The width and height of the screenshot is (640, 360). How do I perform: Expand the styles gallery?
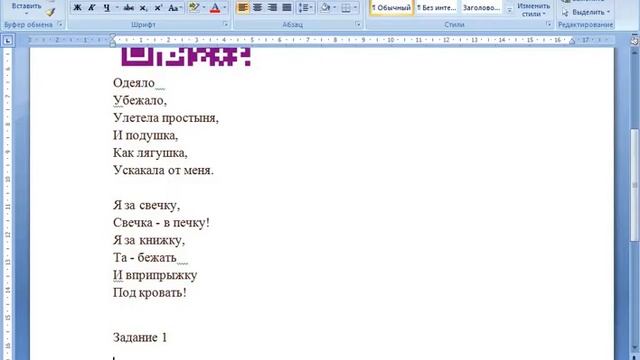[x=509, y=11]
